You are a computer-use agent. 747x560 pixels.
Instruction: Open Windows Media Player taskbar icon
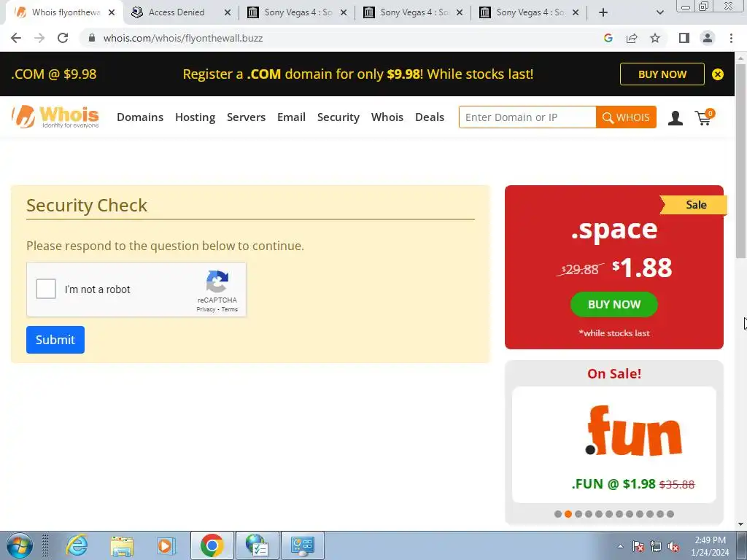pos(166,545)
